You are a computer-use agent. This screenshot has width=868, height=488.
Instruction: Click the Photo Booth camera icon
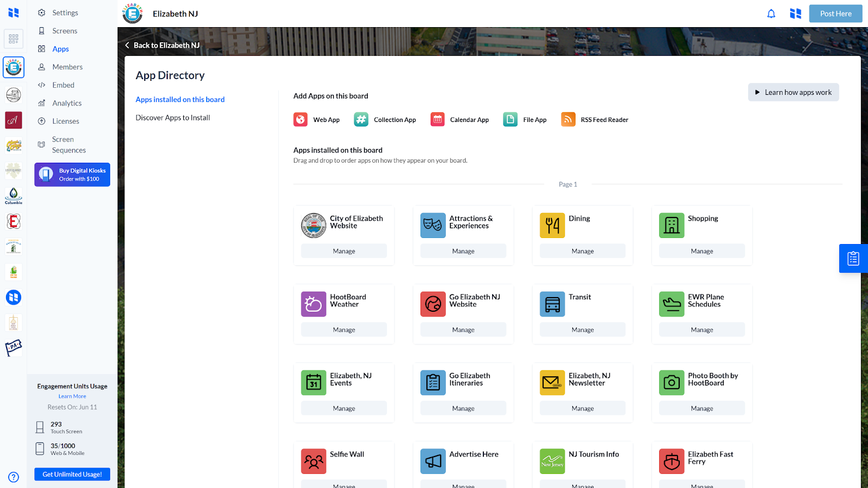coord(672,383)
